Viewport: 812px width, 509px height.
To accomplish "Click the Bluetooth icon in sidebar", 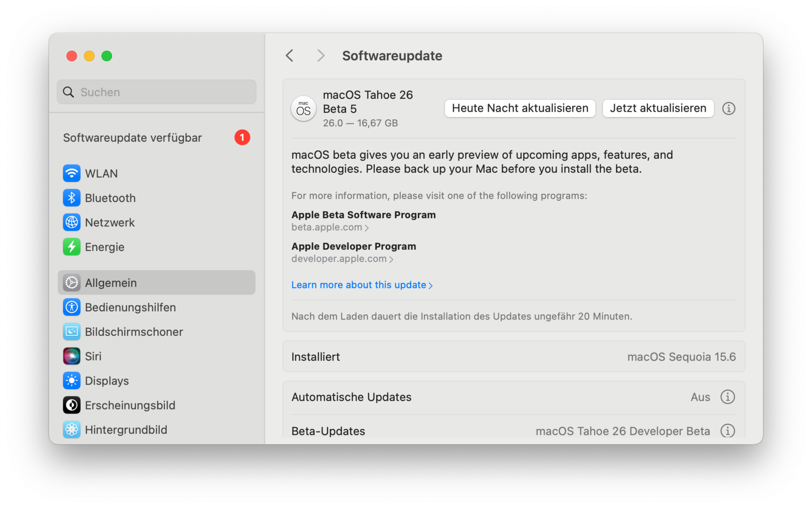I will click(x=72, y=198).
